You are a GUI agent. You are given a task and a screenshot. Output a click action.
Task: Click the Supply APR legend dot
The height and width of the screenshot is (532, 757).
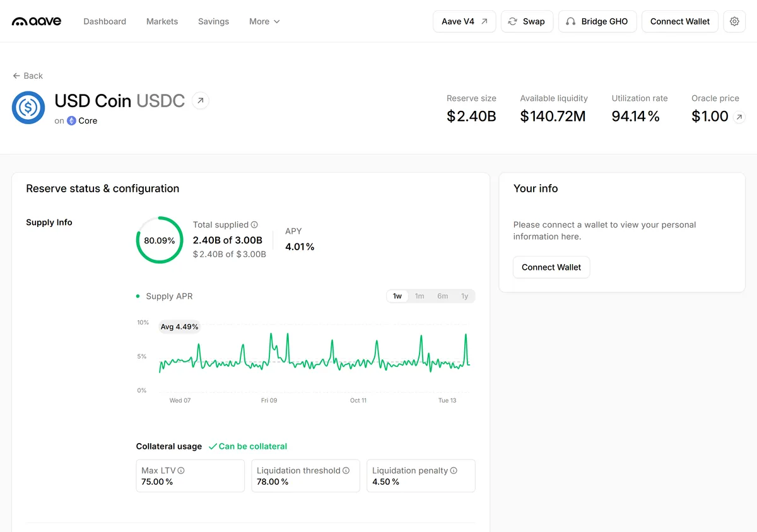(x=138, y=296)
